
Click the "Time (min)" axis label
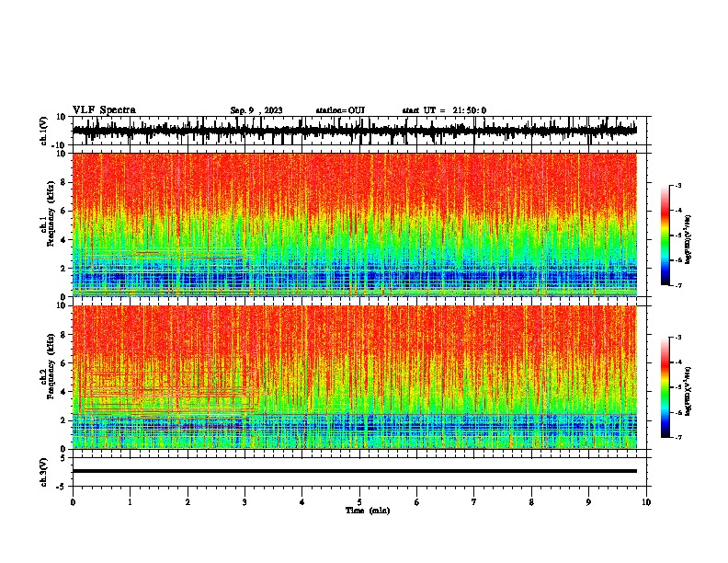click(368, 511)
